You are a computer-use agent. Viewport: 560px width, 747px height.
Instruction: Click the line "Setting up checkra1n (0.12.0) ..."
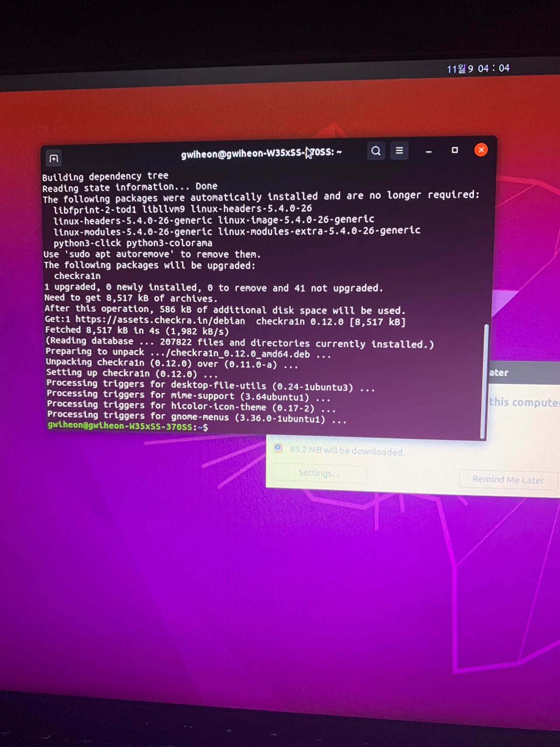[x=132, y=373]
